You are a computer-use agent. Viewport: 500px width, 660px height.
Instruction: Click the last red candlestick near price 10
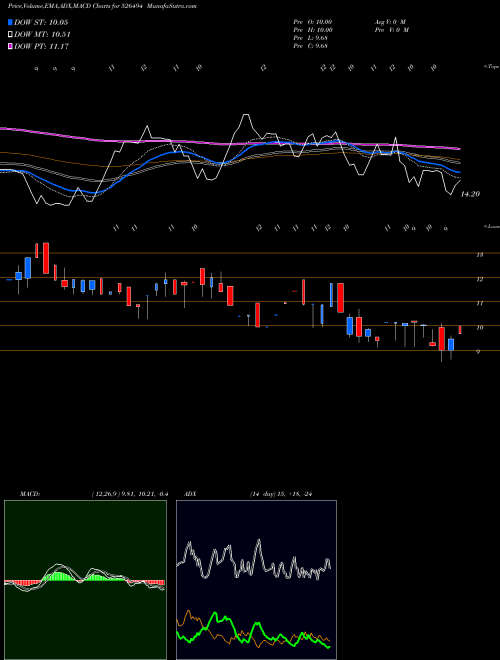(460, 330)
